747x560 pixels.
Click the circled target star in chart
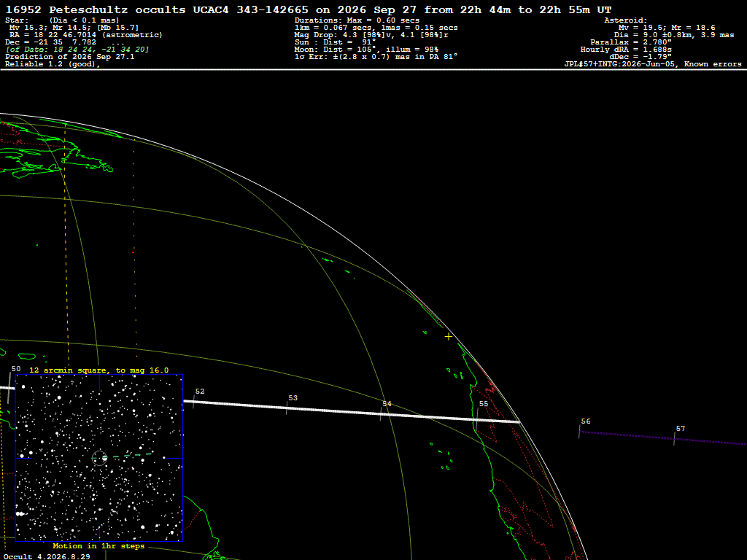pos(99,458)
